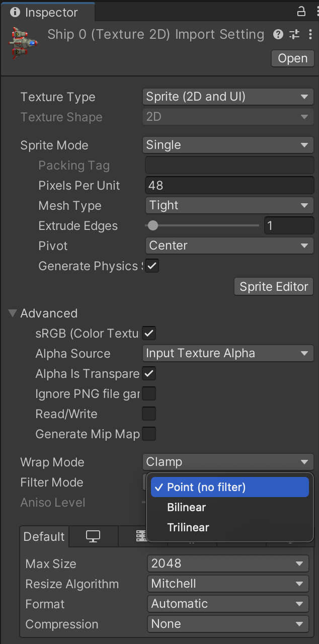
Task: Click the Open button
Action: point(292,58)
